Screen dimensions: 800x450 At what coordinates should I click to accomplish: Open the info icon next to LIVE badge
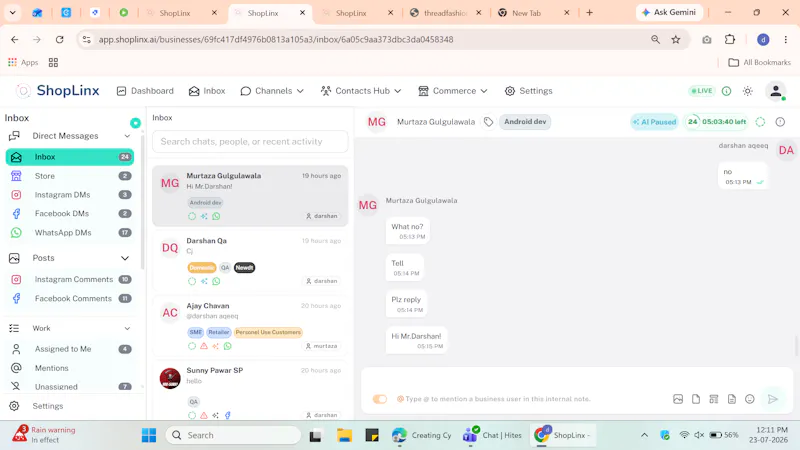click(x=727, y=91)
